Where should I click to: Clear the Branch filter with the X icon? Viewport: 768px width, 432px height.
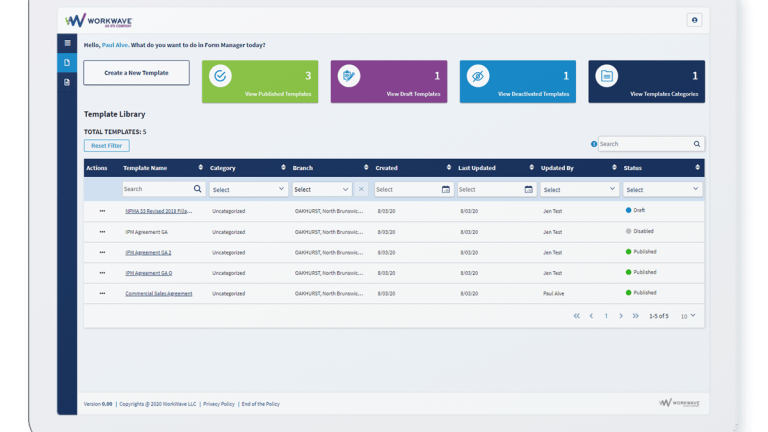pyautogui.click(x=361, y=189)
